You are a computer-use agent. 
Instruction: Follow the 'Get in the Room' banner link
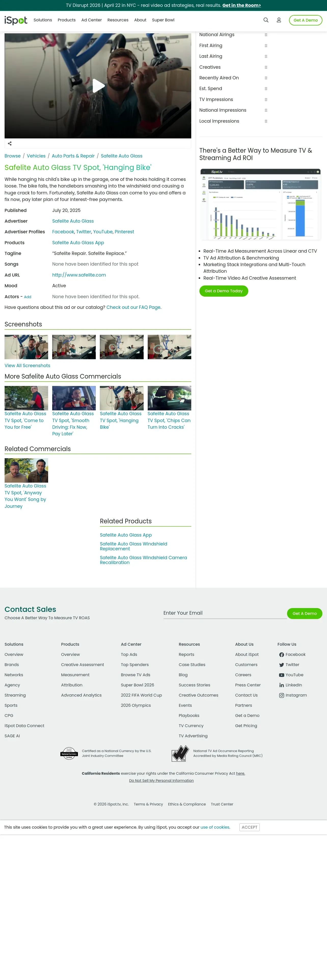[x=242, y=5]
